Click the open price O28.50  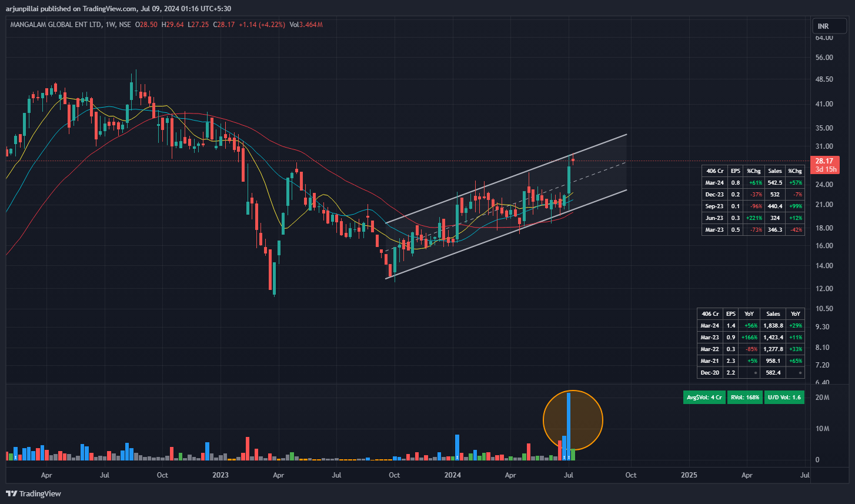tap(146, 25)
